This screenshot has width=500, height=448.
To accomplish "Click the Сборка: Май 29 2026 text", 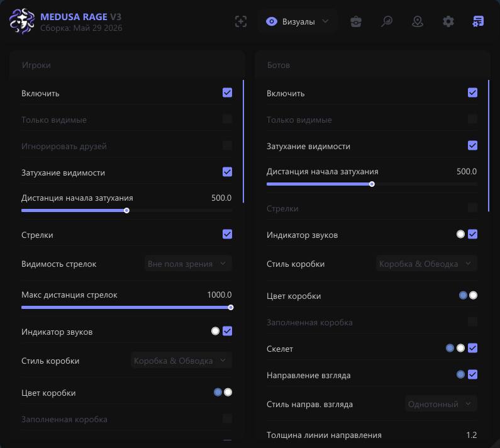I will point(81,28).
